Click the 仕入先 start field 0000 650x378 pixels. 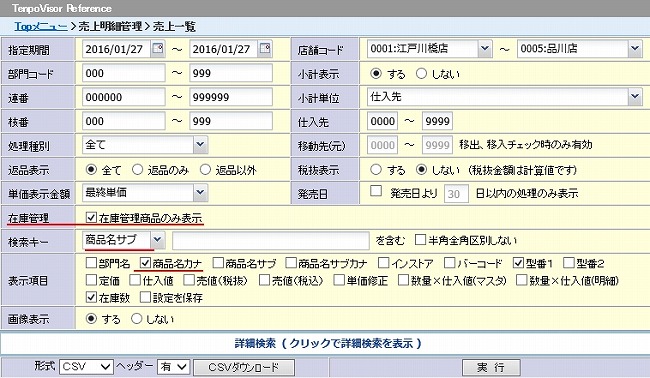(382, 121)
